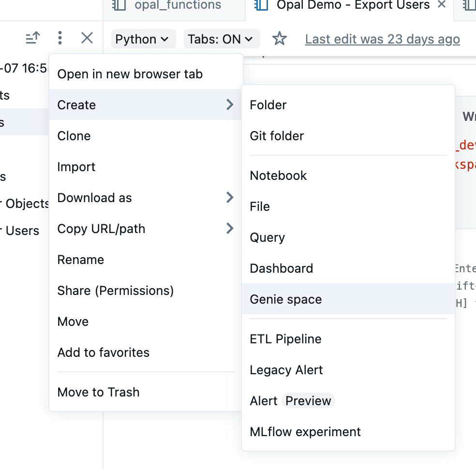Choose Notebook in the Create submenu
The width and height of the screenshot is (476, 469).
pos(278,176)
